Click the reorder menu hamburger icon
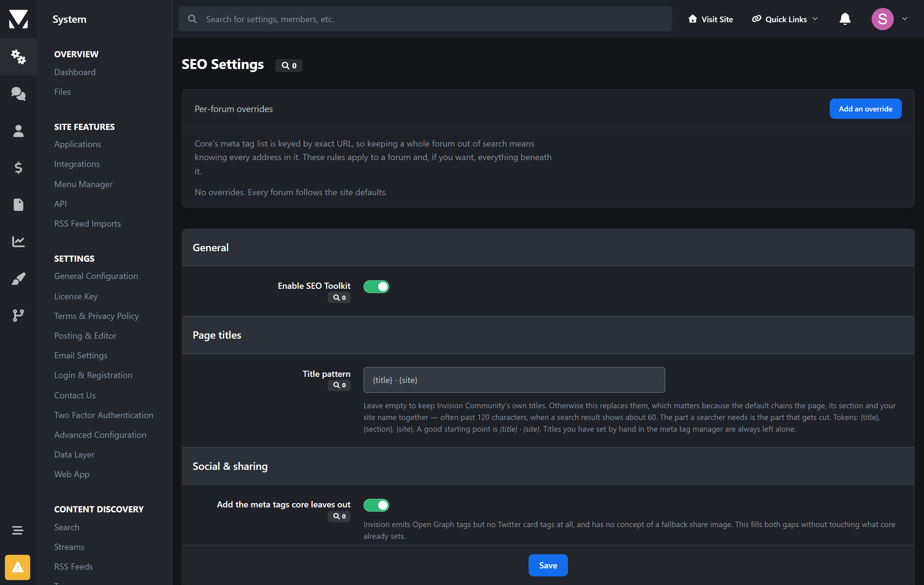This screenshot has width=924, height=585. [18, 530]
